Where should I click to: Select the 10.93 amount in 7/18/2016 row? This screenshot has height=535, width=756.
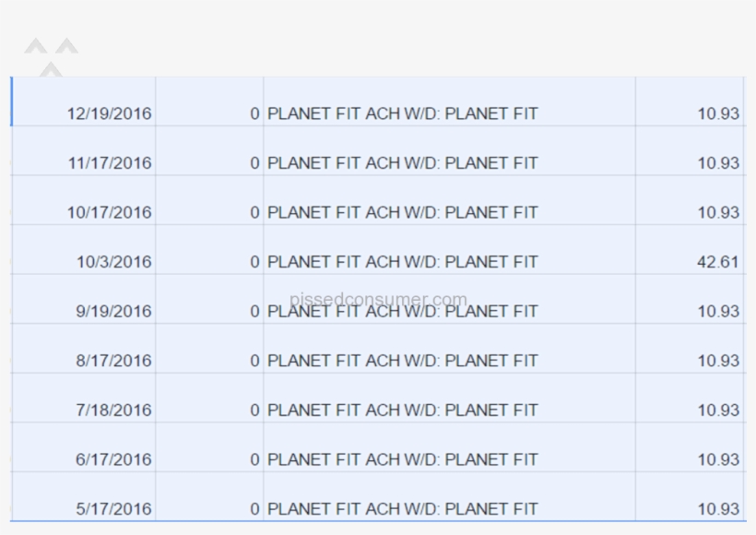[x=717, y=410]
